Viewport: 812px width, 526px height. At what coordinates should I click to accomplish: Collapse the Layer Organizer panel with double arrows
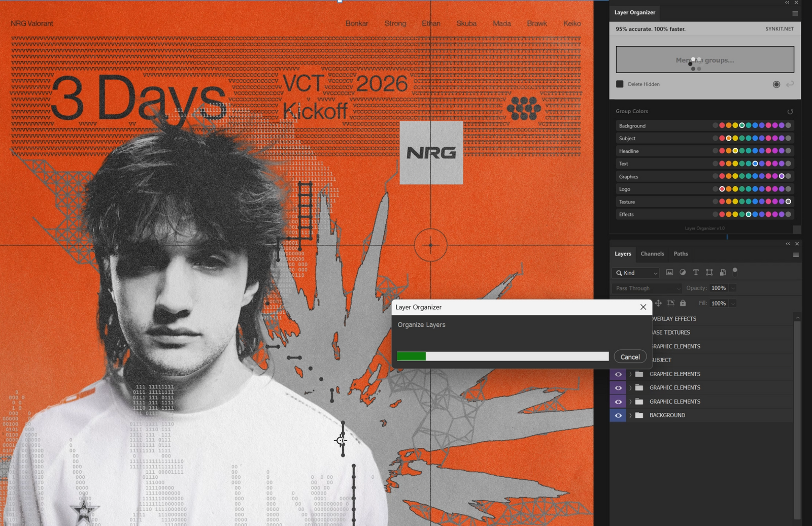(787, 3)
